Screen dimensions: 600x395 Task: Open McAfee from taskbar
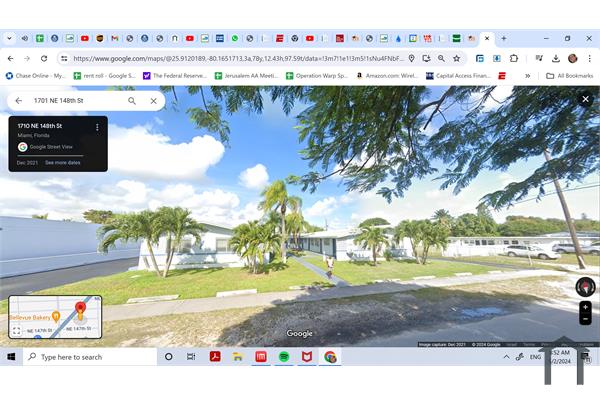point(307,357)
